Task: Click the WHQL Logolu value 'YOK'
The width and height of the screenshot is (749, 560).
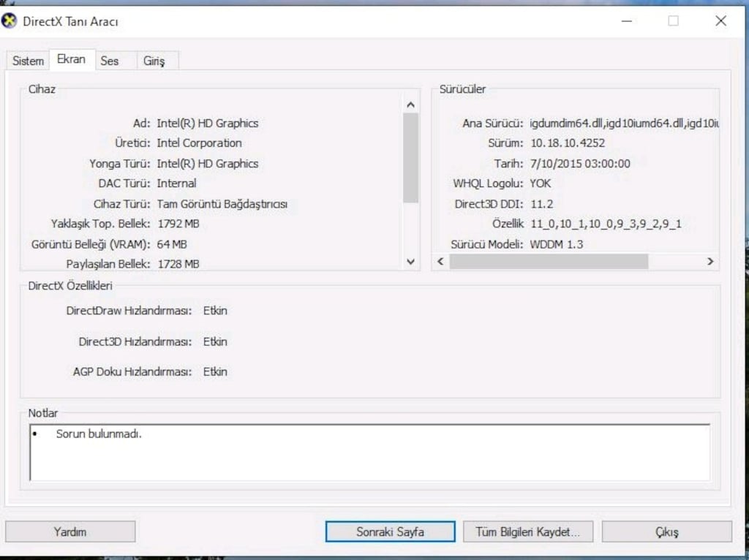Action: tap(541, 183)
